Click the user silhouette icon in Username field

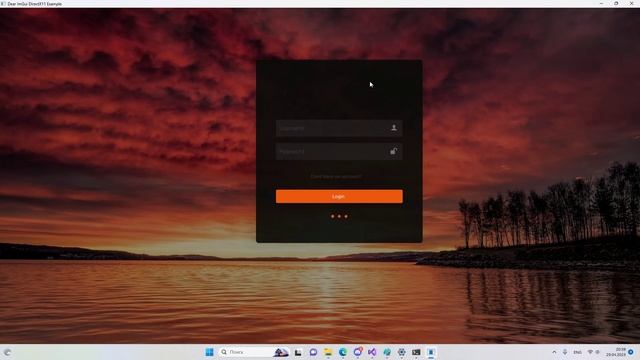coord(394,128)
